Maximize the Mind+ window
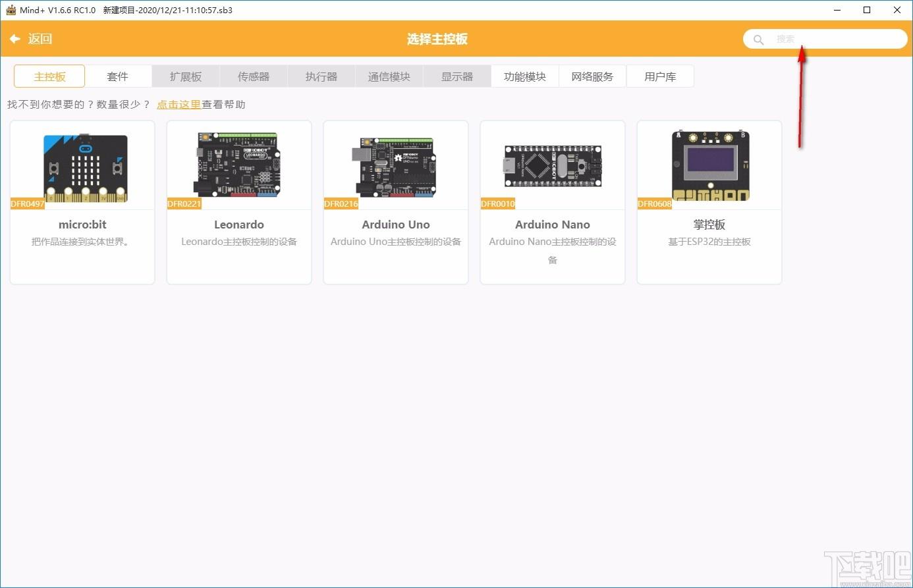Viewport: 913px width, 588px height. coord(867,10)
